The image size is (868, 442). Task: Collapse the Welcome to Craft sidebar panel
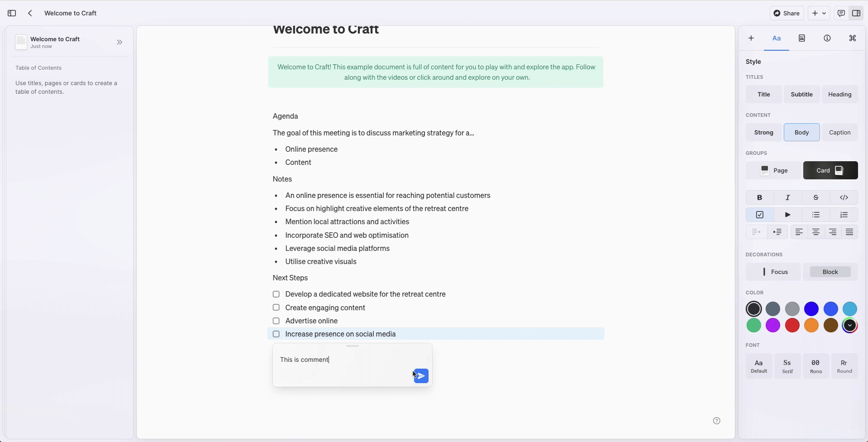[119, 42]
